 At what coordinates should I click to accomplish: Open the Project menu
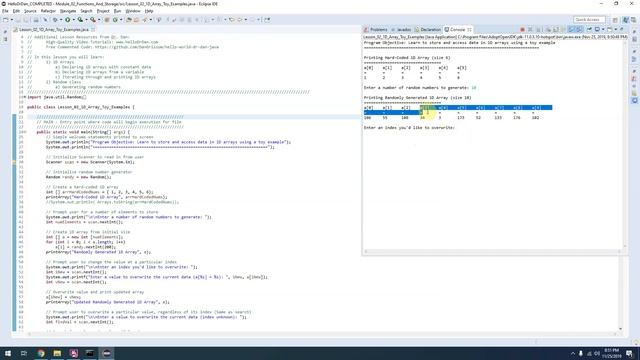coord(103,11)
